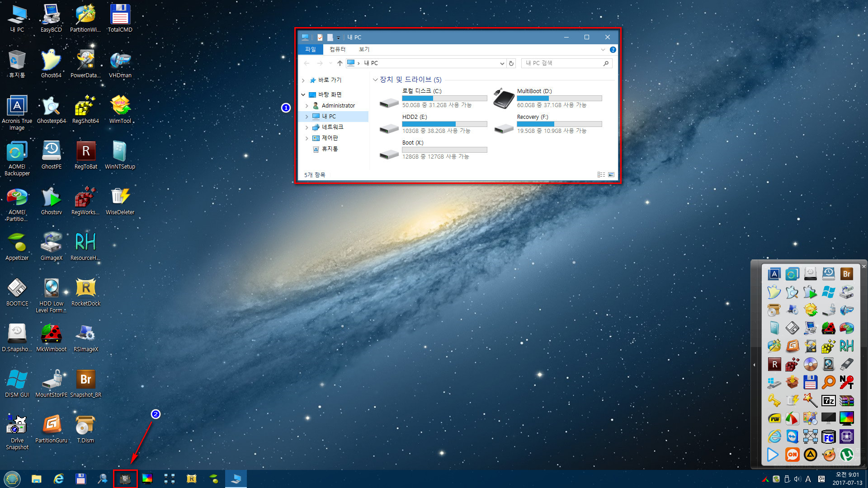Image resolution: width=868 pixels, height=488 pixels.
Task: Select the PartitionGuru desktop icon
Action: pyautogui.click(x=51, y=429)
